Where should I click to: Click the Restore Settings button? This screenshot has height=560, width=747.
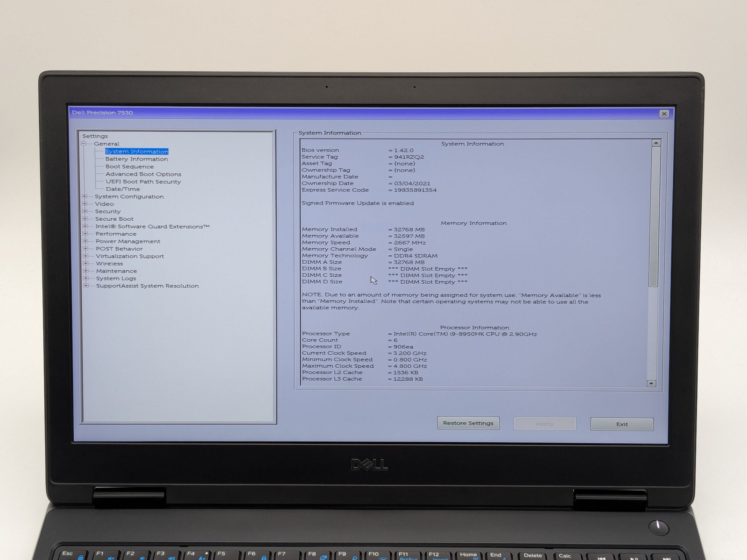tap(468, 423)
